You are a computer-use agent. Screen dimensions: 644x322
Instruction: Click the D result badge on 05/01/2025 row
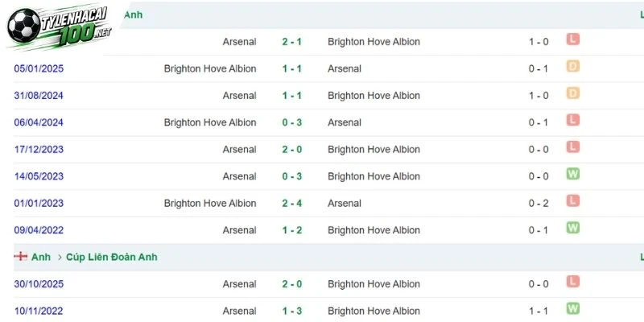coord(572,66)
